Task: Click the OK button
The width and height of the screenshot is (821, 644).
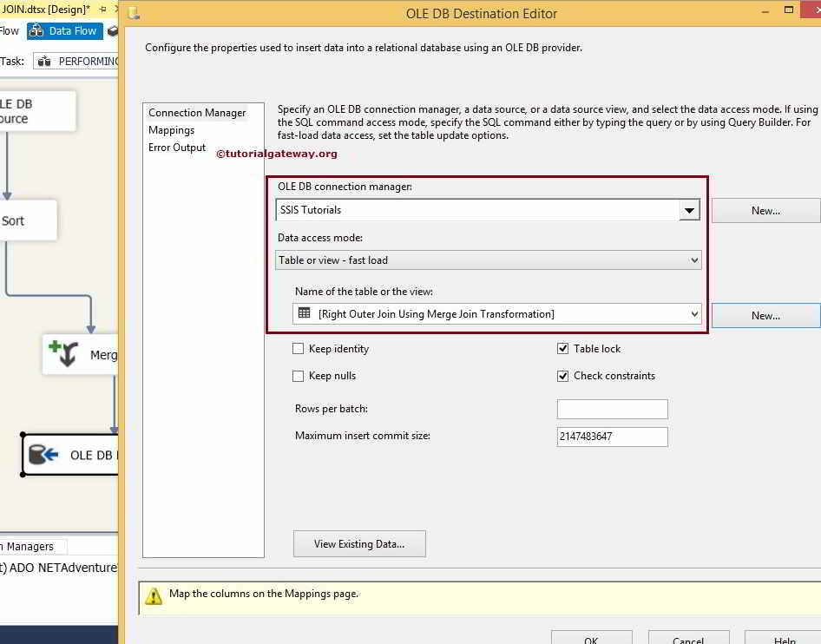Action: pyautogui.click(x=591, y=639)
